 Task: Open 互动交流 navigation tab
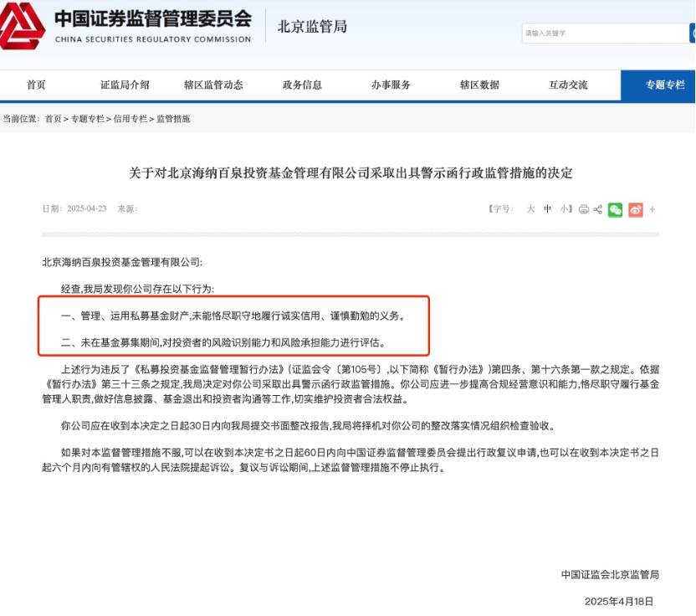(x=568, y=85)
